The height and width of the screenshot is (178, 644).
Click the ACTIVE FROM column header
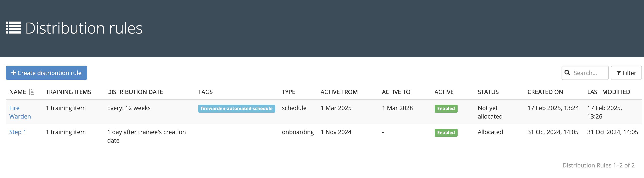[x=339, y=92]
